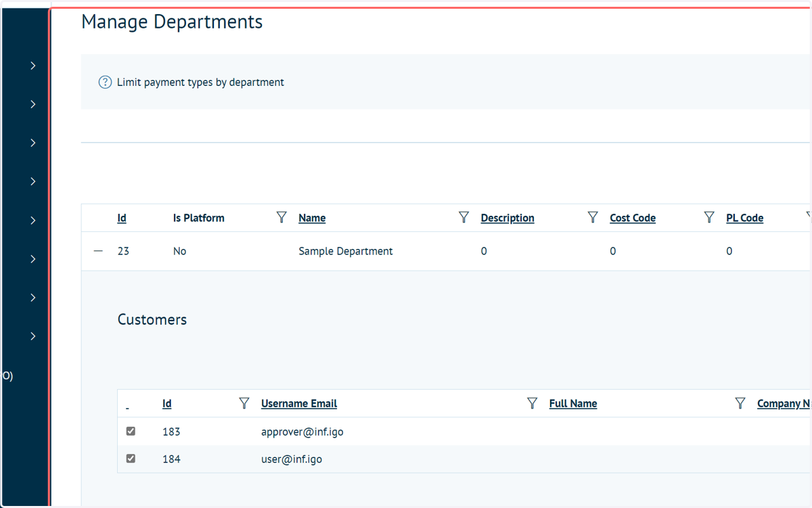Click the help icon beside Limit payment types
The height and width of the screenshot is (508, 812).
pyautogui.click(x=105, y=83)
